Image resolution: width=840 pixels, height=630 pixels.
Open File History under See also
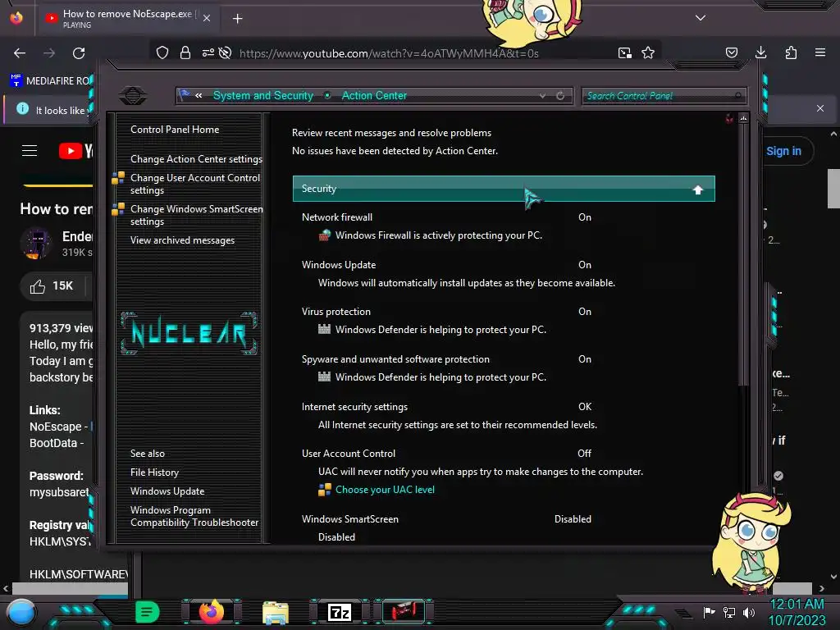click(154, 472)
